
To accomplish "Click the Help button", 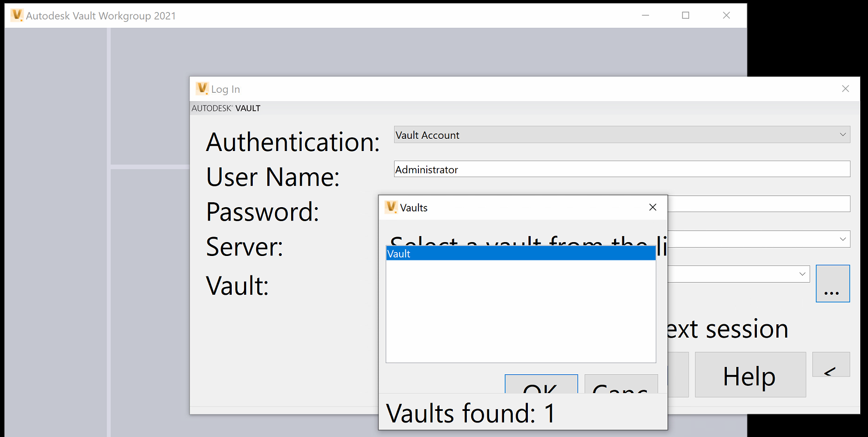I will tap(750, 375).
